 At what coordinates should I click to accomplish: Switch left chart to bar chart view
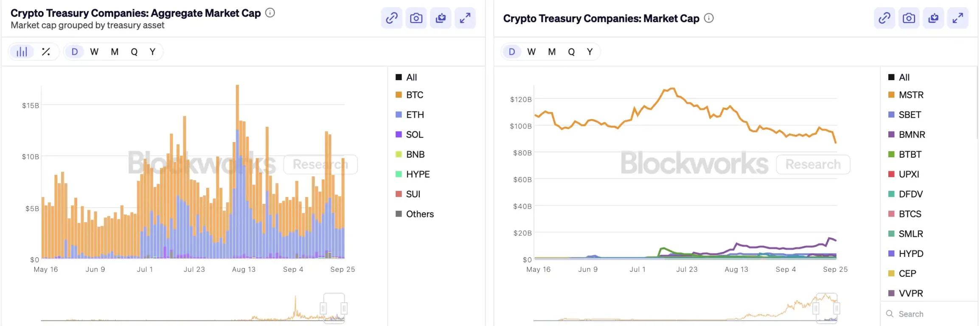click(22, 52)
